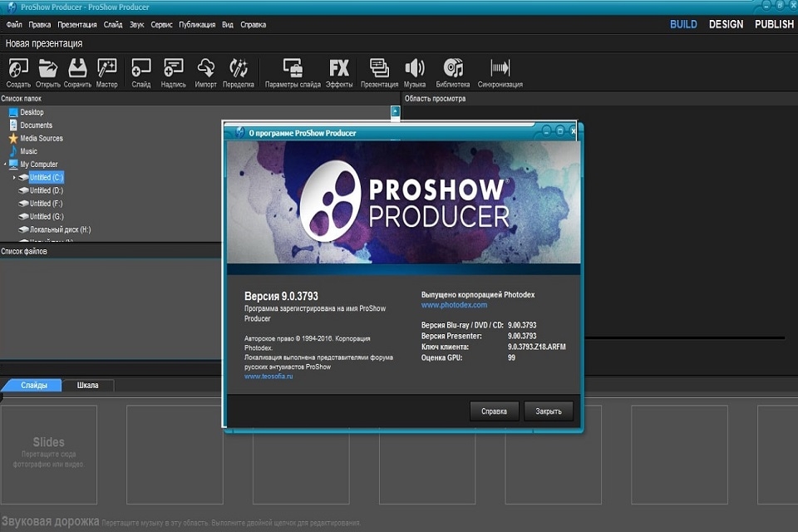Screen dimensions: 798x532
Task: Open an existing show via the Открыть icon
Action: tap(47, 66)
